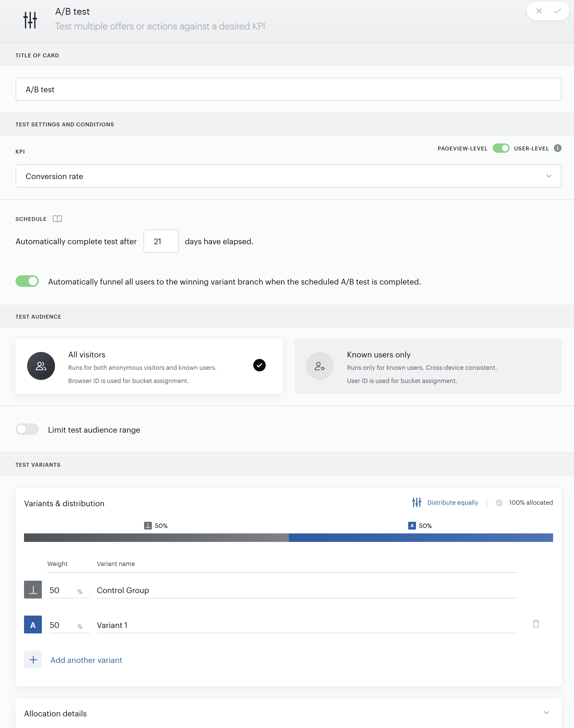Click the 100% allocated check icon
Viewport: 574px width, 728px height.
pyautogui.click(x=499, y=503)
